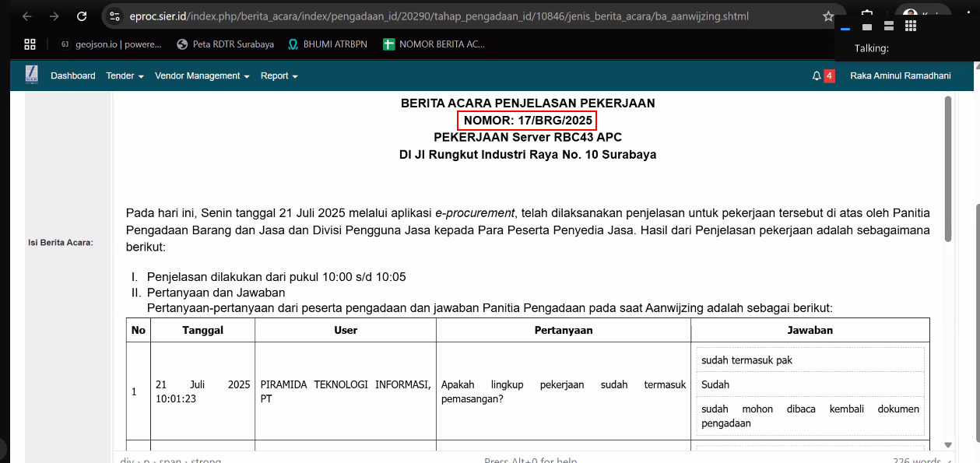Click the editor vertical scrollbar thumb

(947, 168)
